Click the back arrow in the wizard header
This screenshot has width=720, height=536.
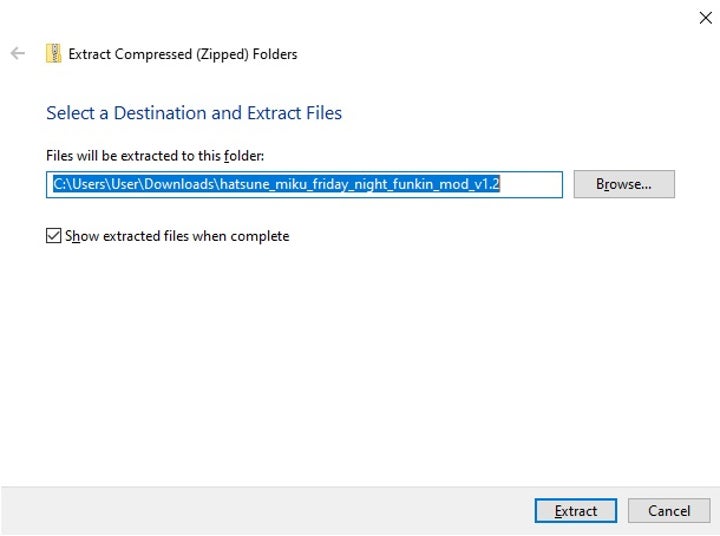click(17, 54)
